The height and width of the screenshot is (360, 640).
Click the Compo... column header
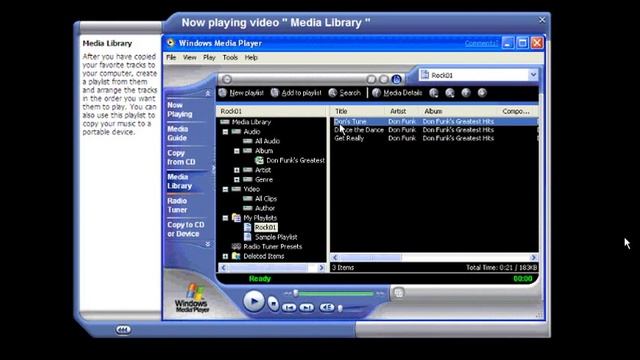[x=517, y=111]
